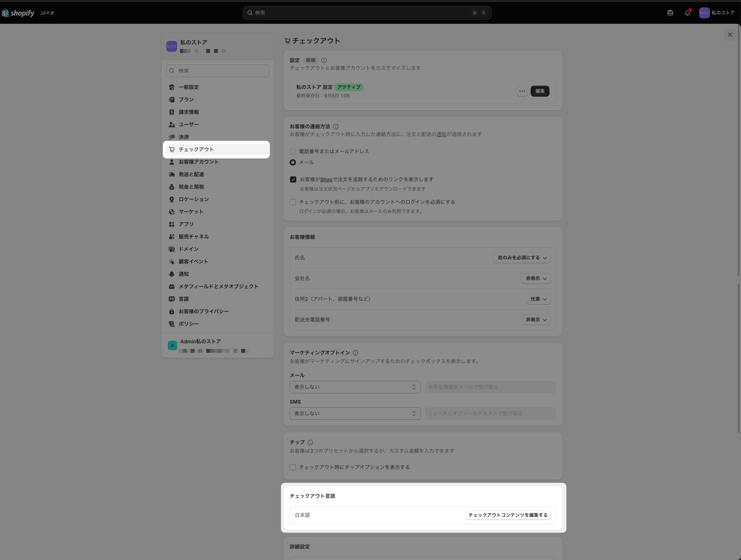Click the email opt-in label text field
Screen dimensions: 741x560
click(x=490, y=387)
